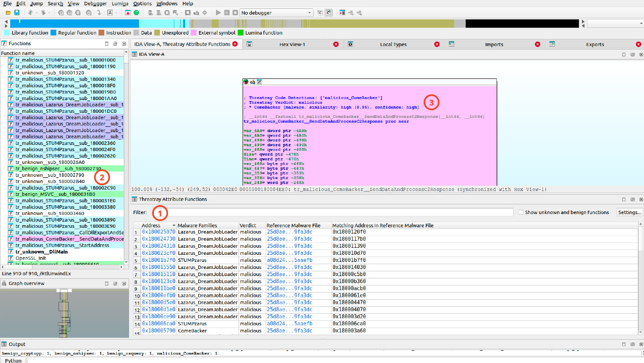Click the Library function legend color swatch
Image resolution: width=644 pixels, height=363 pixels.
tap(7, 33)
